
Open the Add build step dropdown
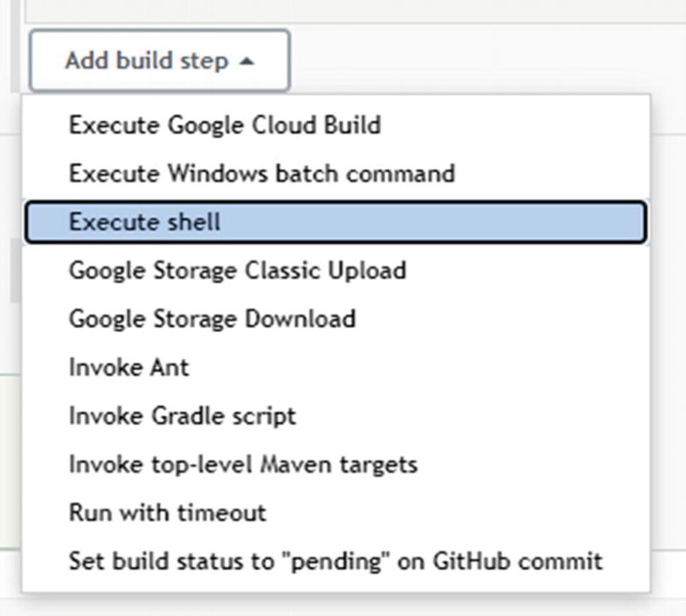(159, 61)
